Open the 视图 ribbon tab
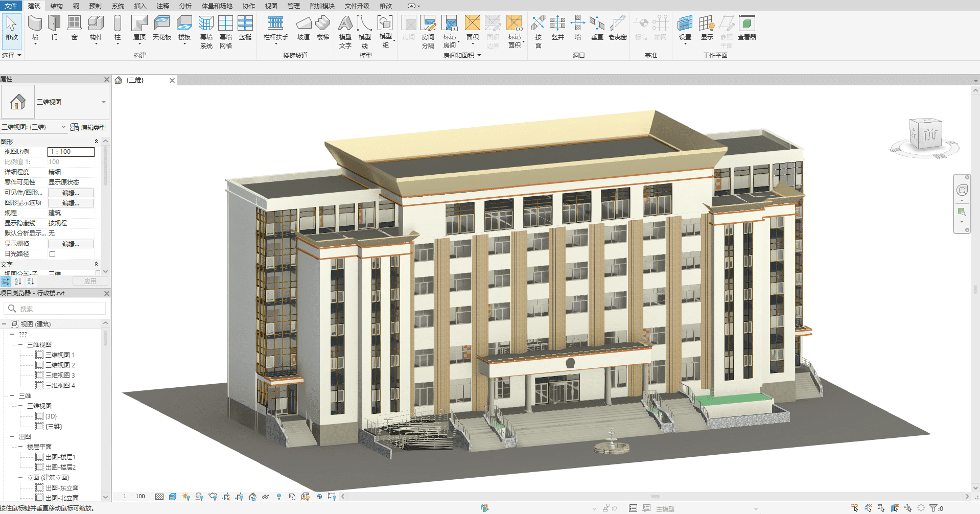980x514 pixels. [x=271, y=6]
